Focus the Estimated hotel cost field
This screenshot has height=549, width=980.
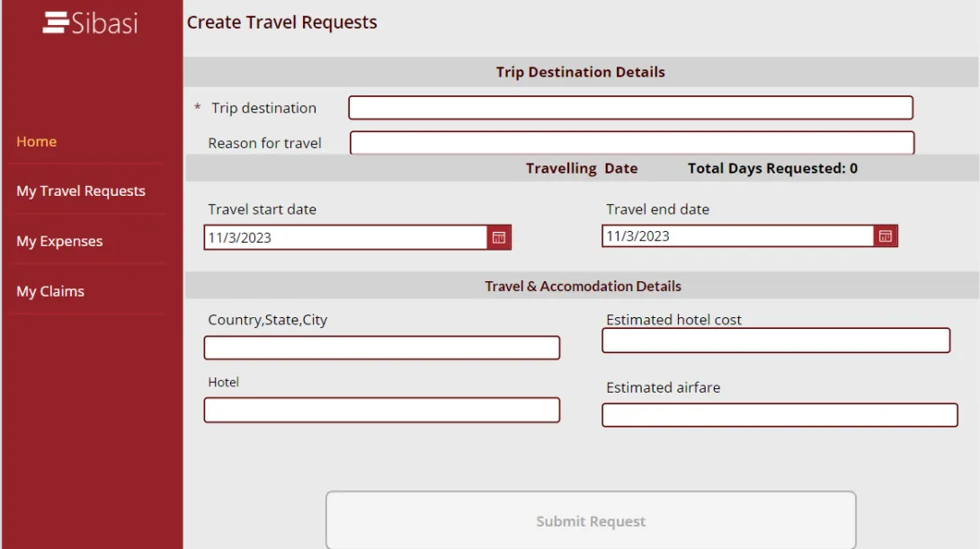point(776,341)
